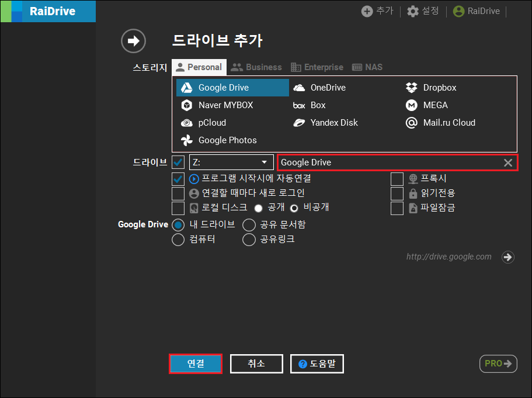Toggle the drive letter checkbox
Image resolution: width=532 pixels, height=398 pixels.
pyautogui.click(x=178, y=162)
